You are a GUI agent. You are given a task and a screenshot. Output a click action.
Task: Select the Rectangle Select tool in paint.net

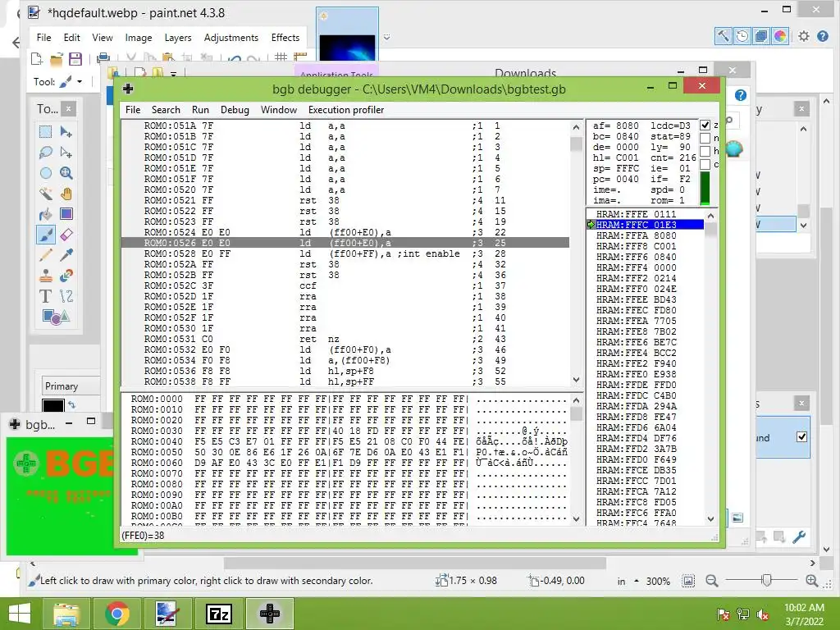46,132
